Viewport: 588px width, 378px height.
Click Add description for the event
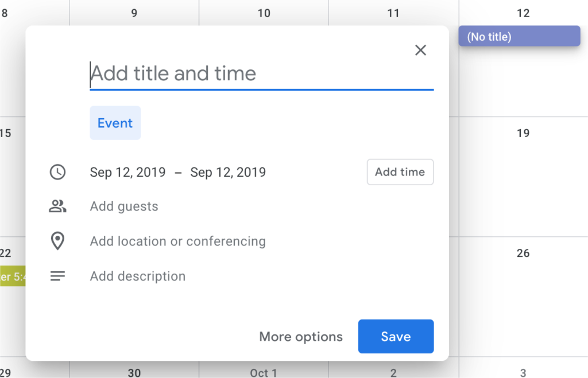click(x=137, y=276)
